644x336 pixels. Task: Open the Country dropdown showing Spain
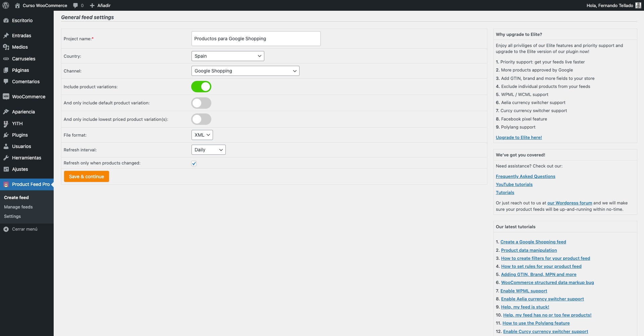point(227,56)
